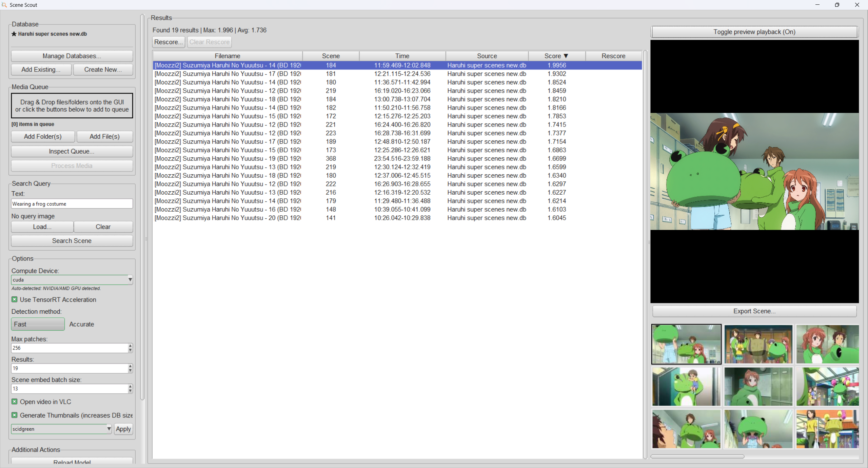Screen dimensions: 868x468
Task: Toggle Generate Thumbnails checkbox
Action: pos(14,415)
